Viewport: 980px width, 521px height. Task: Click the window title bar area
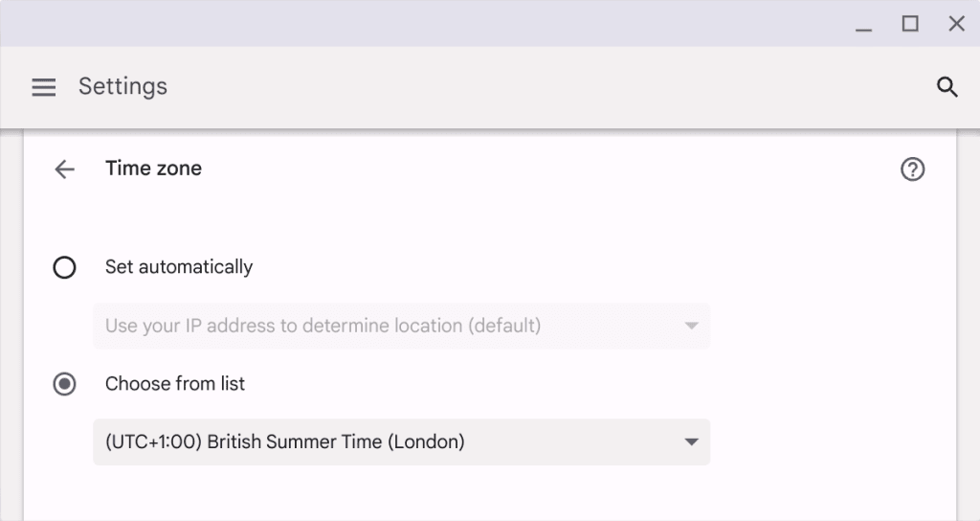[425, 23]
